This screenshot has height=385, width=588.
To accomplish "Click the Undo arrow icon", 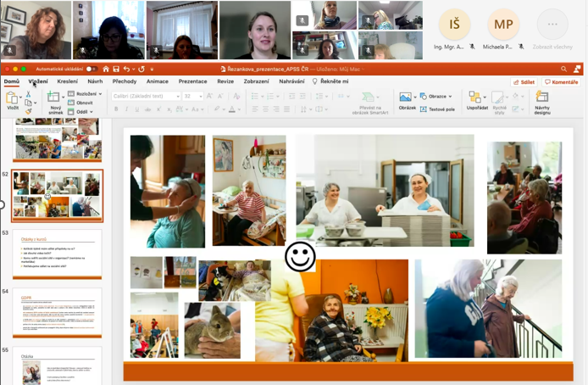I will click(x=126, y=69).
